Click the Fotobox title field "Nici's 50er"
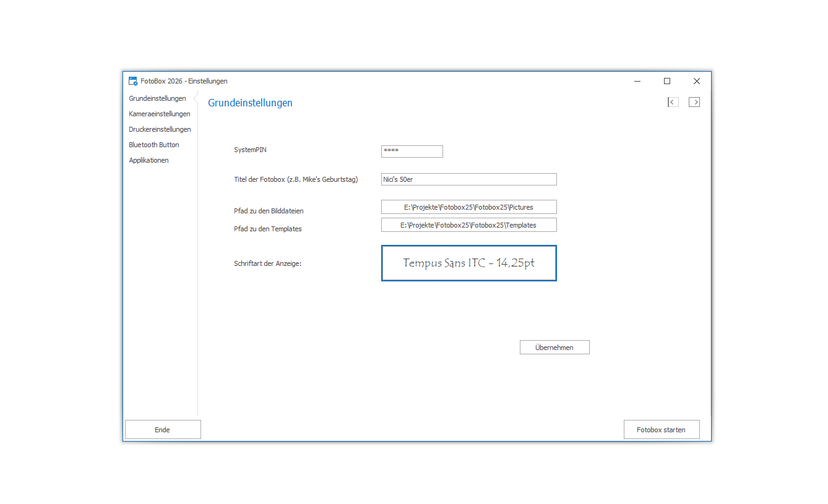The image size is (828, 504). click(468, 179)
